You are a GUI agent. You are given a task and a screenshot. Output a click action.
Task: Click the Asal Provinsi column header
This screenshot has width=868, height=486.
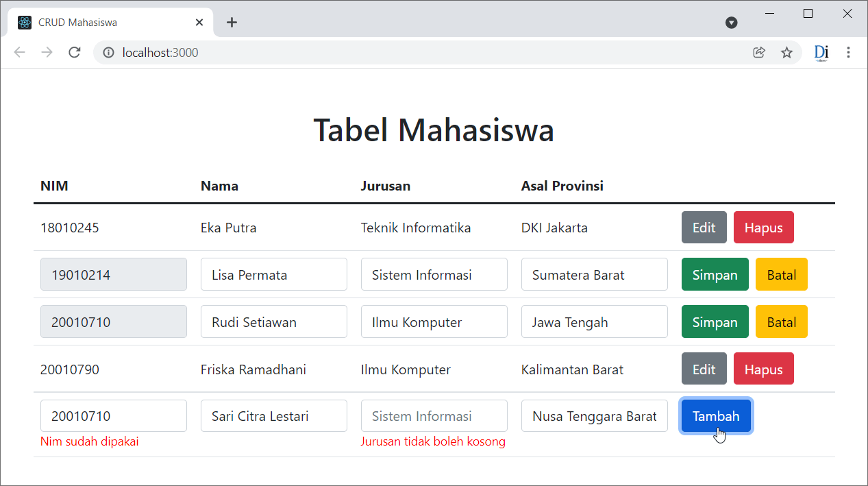pyautogui.click(x=562, y=186)
